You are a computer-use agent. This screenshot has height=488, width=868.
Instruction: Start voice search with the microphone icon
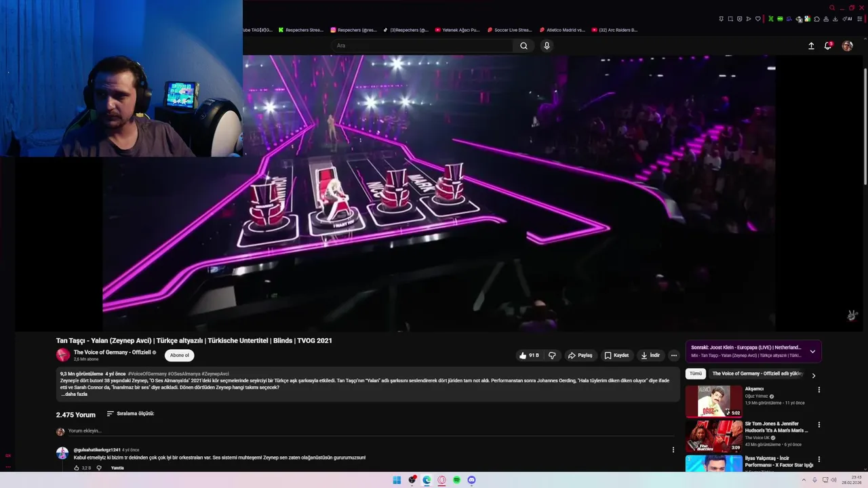547,45
